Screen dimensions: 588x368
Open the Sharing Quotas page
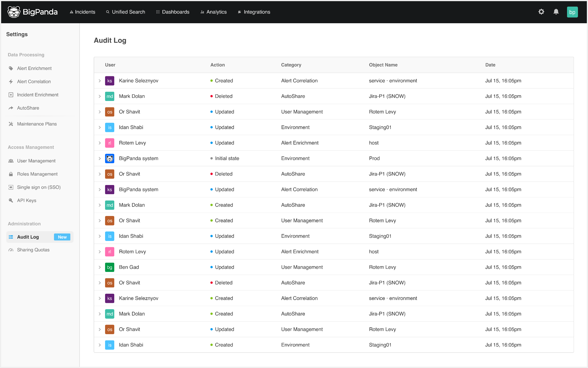click(x=33, y=250)
